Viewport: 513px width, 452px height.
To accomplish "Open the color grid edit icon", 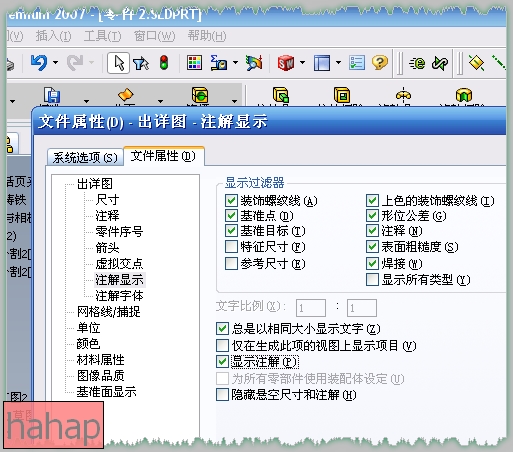I will pos(194,62).
